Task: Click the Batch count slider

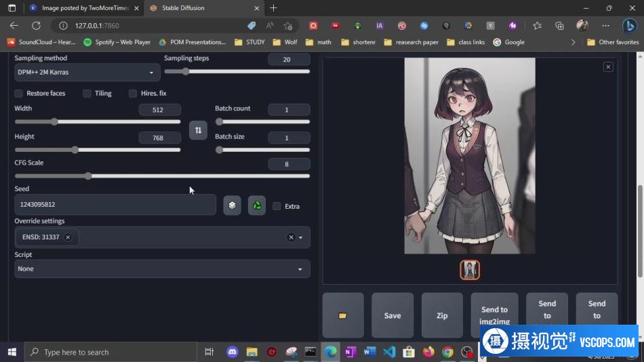Action: point(262,121)
